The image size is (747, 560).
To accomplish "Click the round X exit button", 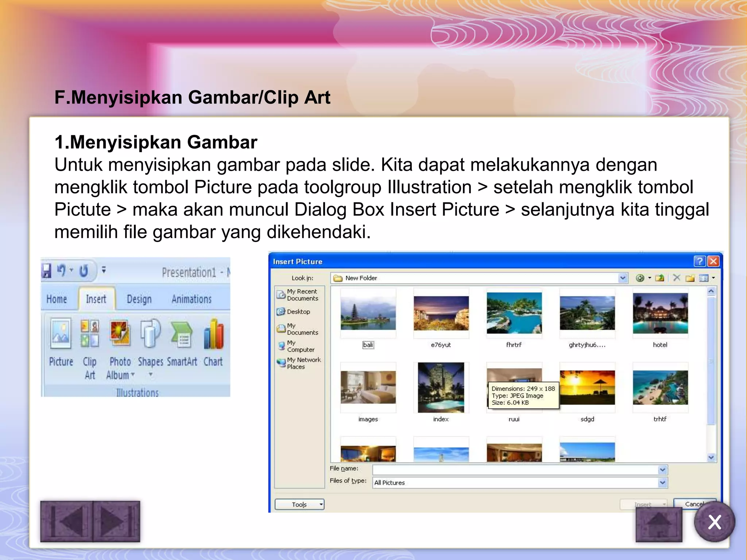I will [715, 522].
